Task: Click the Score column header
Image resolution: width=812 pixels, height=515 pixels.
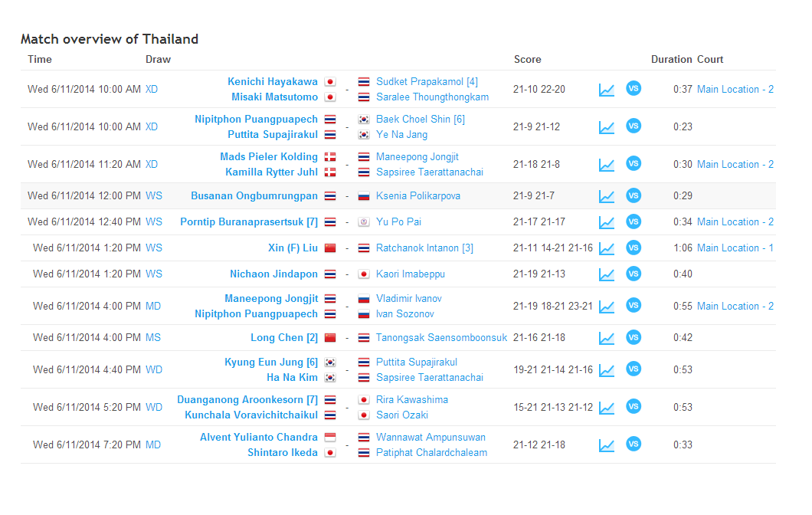Action: (x=527, y=60)
